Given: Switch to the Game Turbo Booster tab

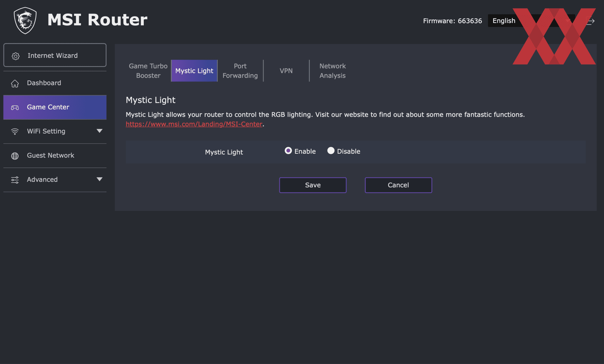Looking at the screenshot, I should (x=148, y=71).
